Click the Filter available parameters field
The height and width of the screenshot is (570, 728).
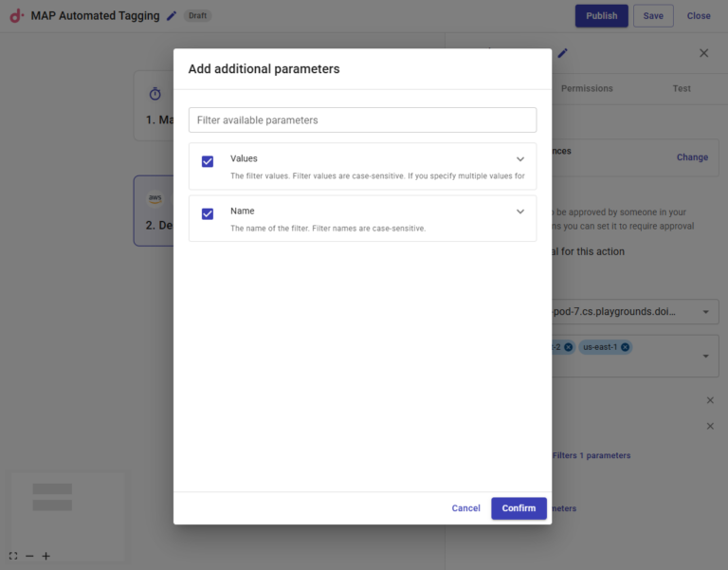tap(362, 120)
